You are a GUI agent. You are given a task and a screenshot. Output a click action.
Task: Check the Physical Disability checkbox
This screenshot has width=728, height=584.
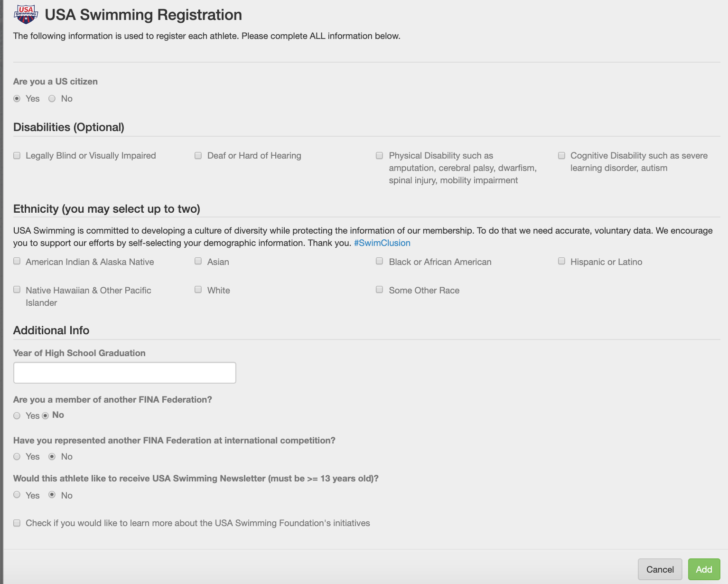[380, 156]
